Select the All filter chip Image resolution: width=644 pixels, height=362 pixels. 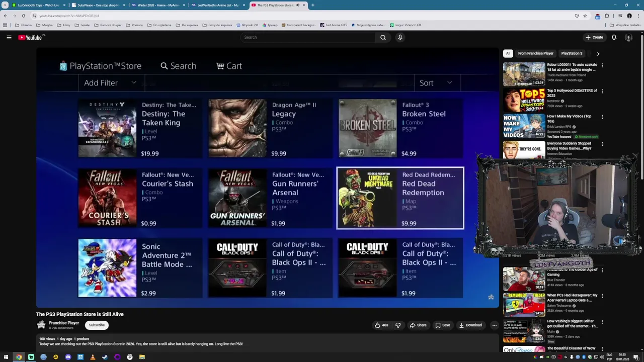tap(508, 53)
